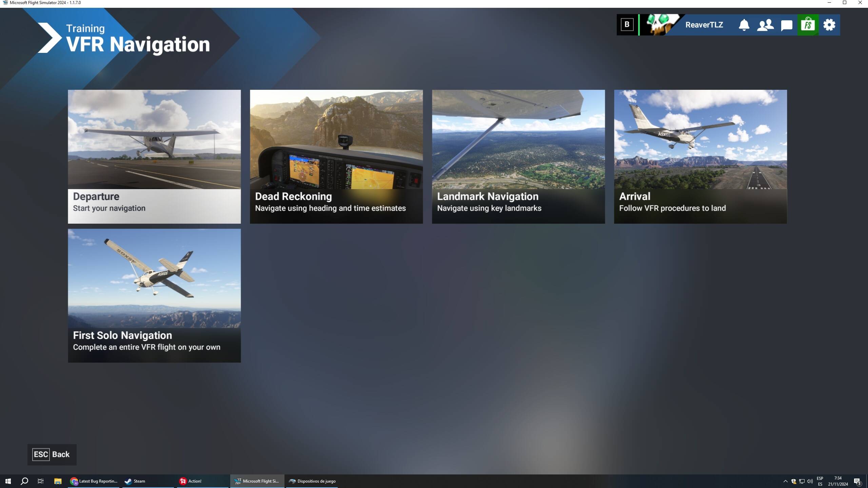
Task: Open File Explorer from the taskbar
Action: click(x=58, y=481)
